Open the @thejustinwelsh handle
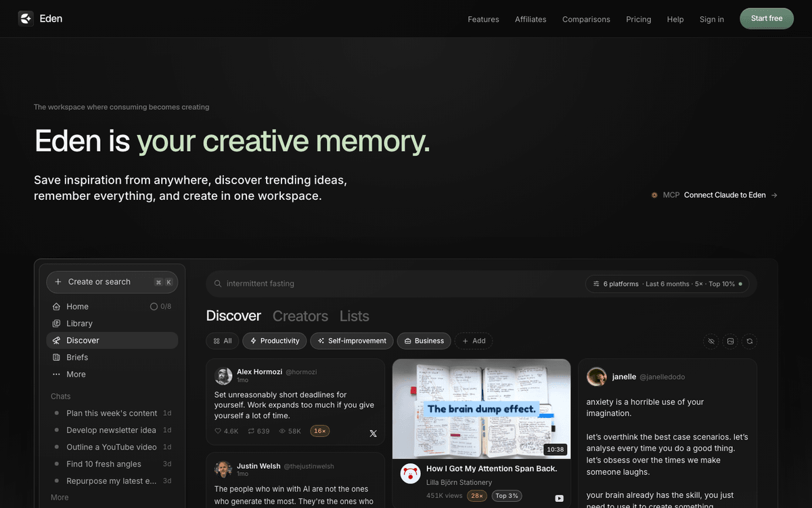 pyautogui.click(x=309, y=466)
